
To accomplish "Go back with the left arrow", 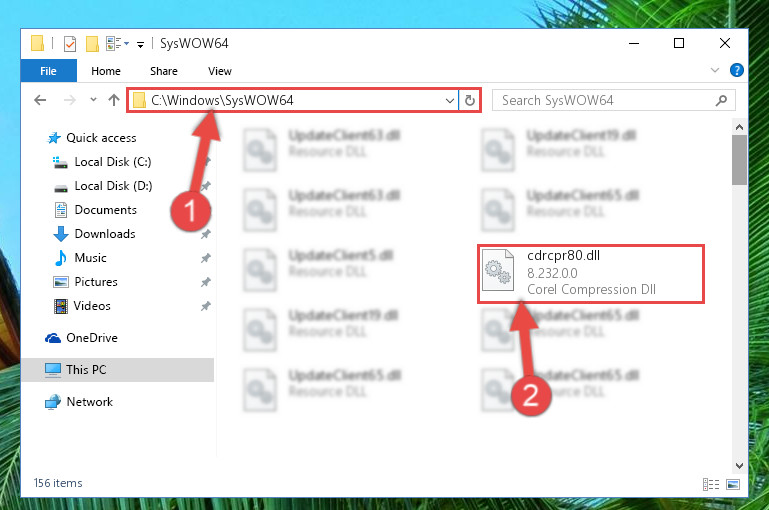I will pyautogui.click(x=40, y=100).
